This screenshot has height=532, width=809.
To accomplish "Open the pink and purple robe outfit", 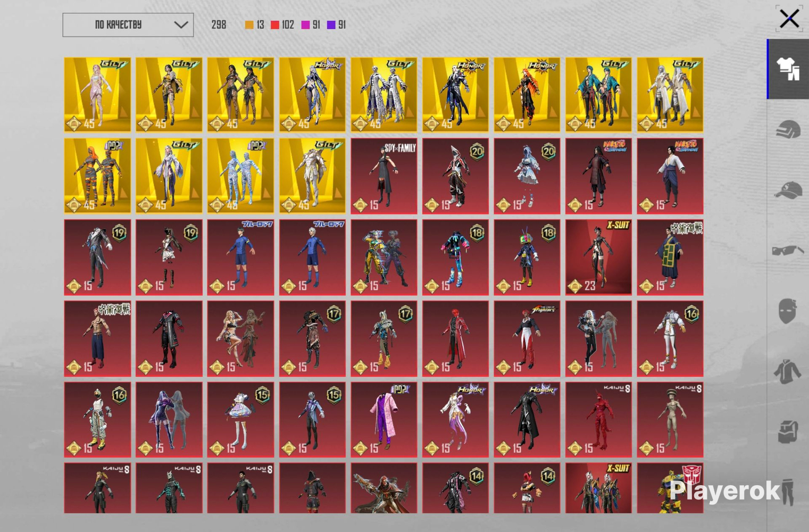I will (x=384, y=420).
